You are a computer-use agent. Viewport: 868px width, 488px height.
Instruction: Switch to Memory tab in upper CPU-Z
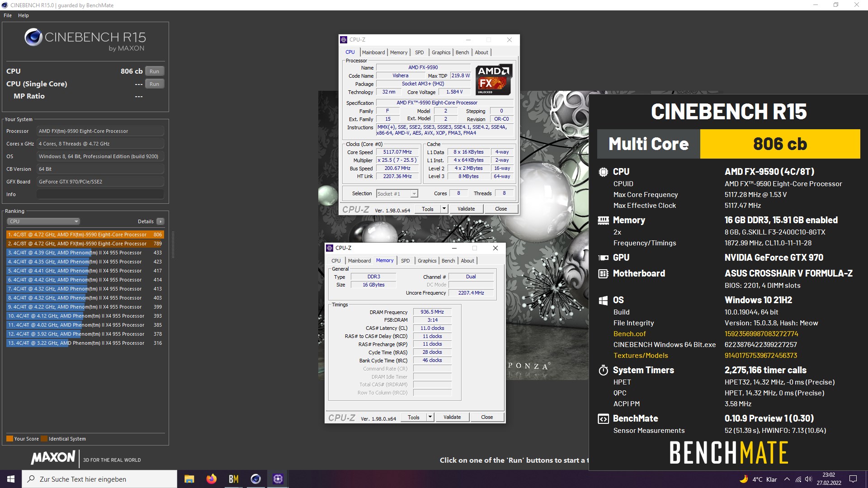tap(399, 52)
